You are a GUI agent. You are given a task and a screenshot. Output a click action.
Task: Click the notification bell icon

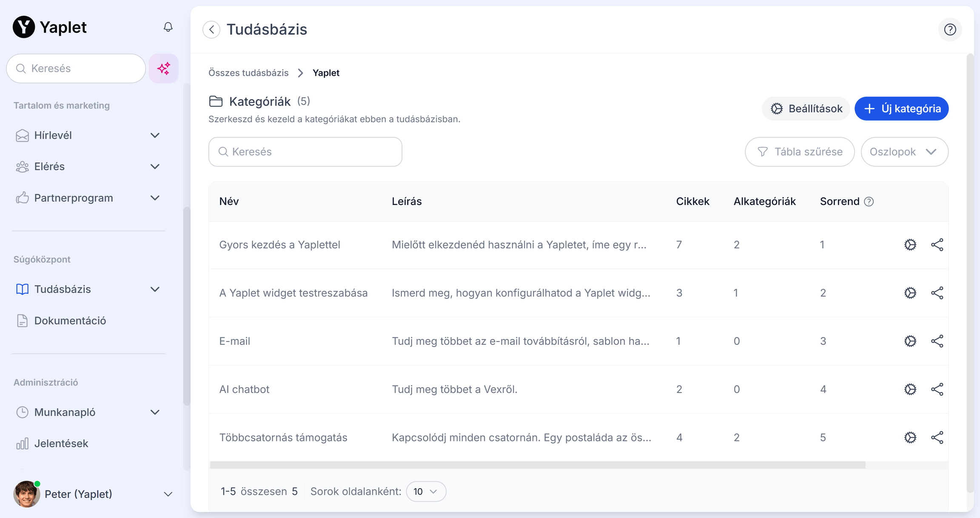click(168, 27)
